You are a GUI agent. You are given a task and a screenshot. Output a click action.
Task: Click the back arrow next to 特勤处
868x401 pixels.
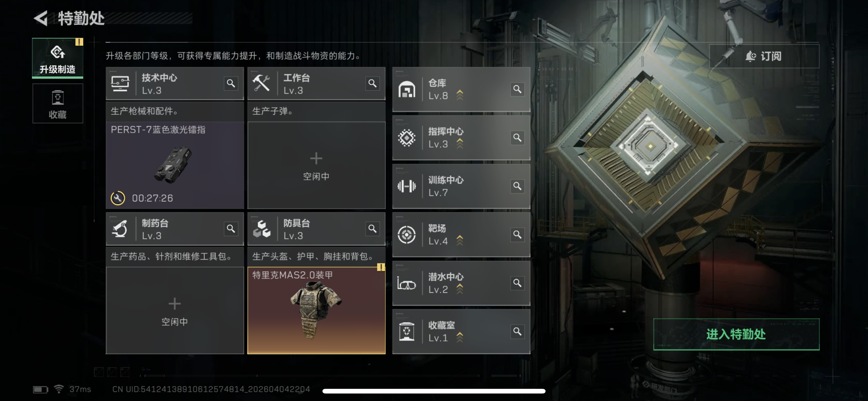pyautogui.click(x=41, y=18)
